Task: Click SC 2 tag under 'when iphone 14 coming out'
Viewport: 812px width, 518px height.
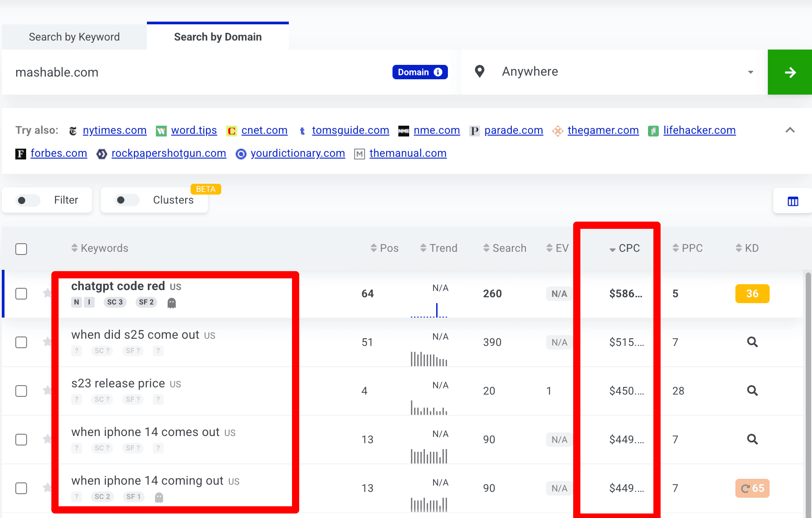Action: tap(102, 497)
